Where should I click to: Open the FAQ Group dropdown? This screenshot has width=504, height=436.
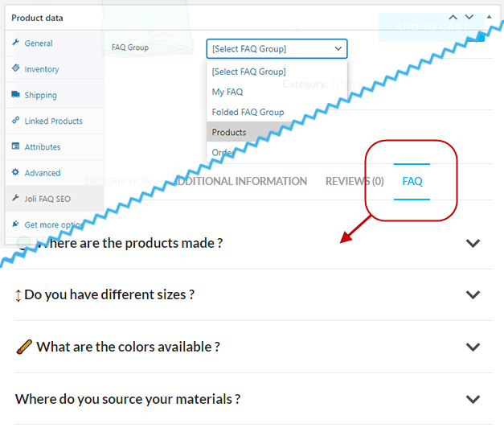pyautogui.click(x=277, y=48)
